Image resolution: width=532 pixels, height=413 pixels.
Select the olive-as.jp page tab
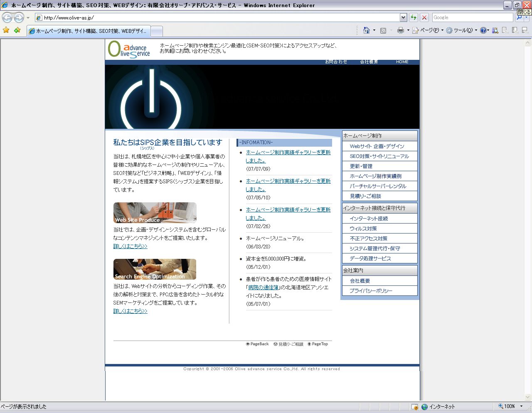click(x=88, y=31)
